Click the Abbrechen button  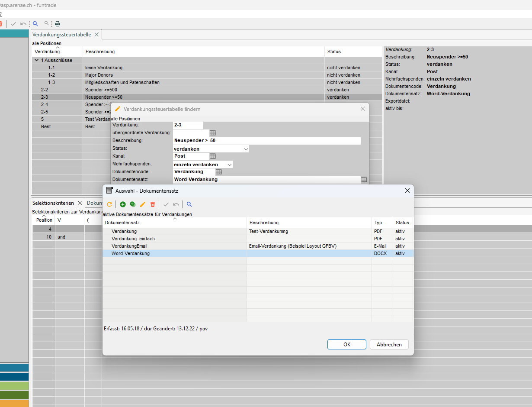pos(389,345)
